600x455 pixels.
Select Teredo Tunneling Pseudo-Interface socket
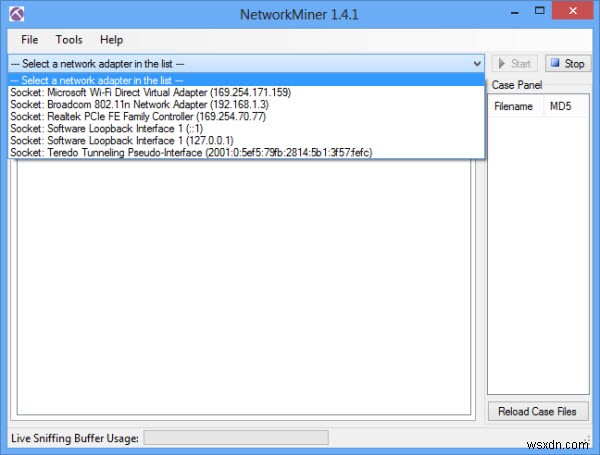pyautogui.click(x=246, y=153)
